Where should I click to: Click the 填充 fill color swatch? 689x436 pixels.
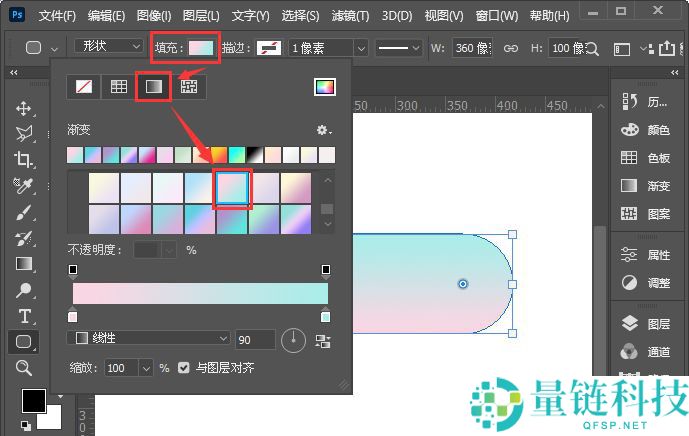coord(202,47)
